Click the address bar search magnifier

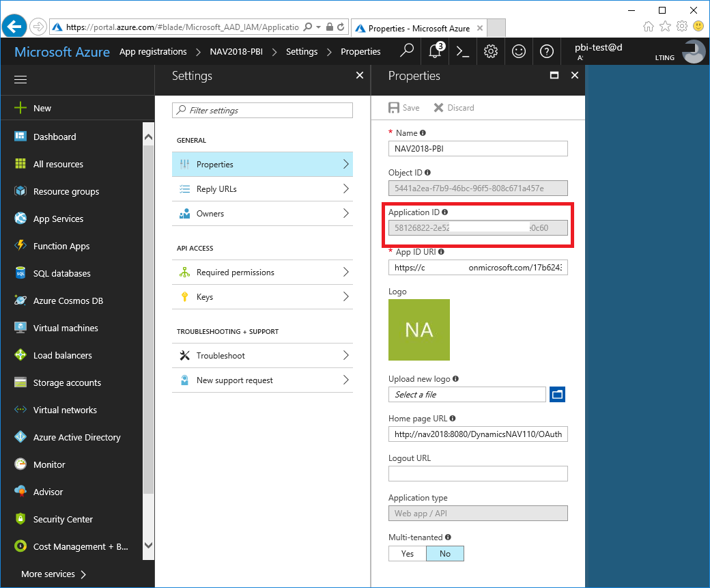(x=308, y=27)
